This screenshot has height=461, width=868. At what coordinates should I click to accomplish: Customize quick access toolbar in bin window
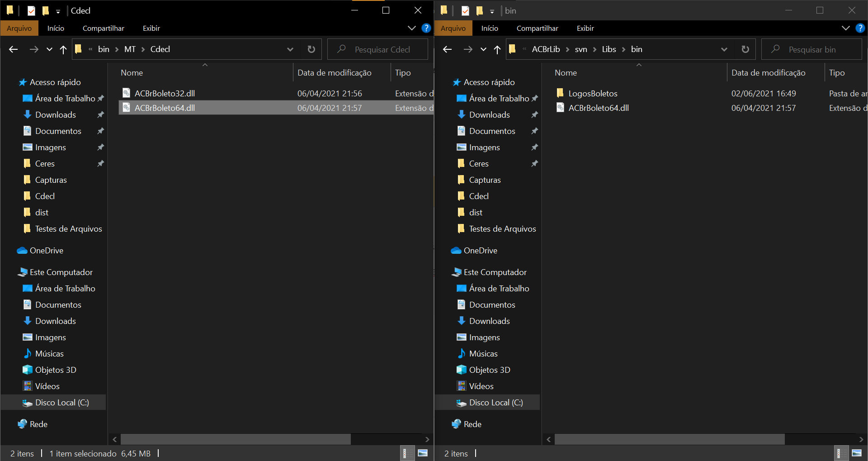[492, 11]
